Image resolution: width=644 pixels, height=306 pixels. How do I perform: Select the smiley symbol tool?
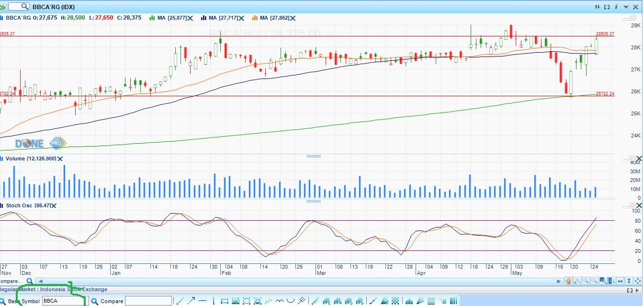click(x=258, y=301)
